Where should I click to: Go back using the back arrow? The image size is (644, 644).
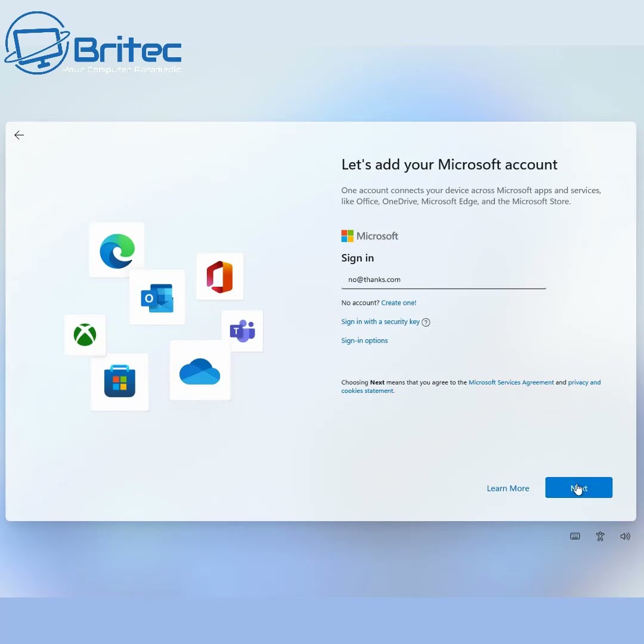click(x=19, y=135)
